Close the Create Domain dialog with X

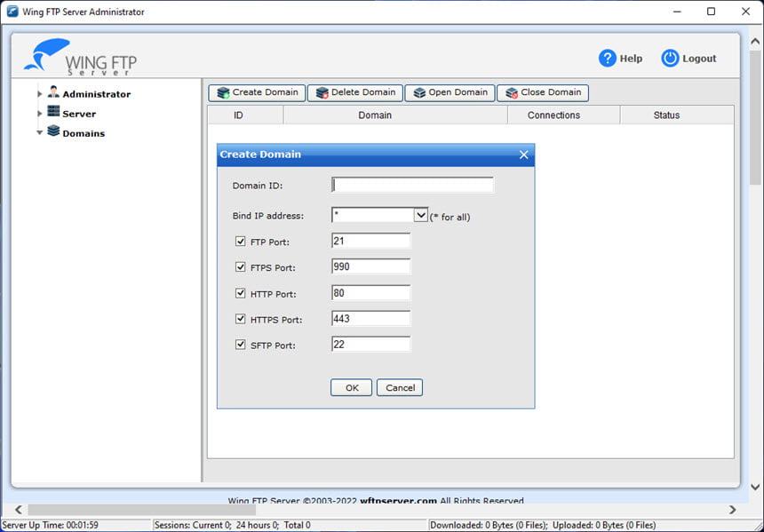[524, 155]
